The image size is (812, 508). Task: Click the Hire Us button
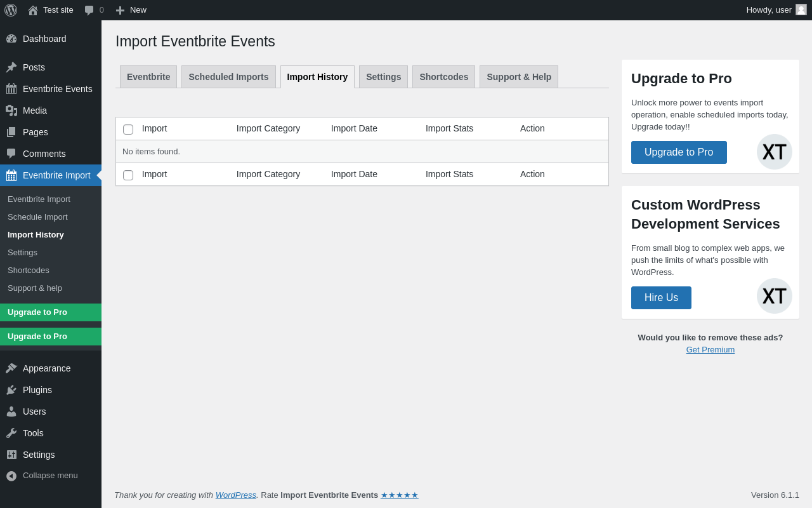(661, 298)
